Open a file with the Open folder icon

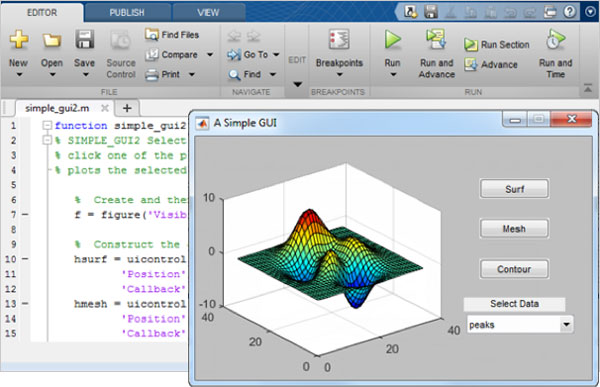tap(52, 40)
